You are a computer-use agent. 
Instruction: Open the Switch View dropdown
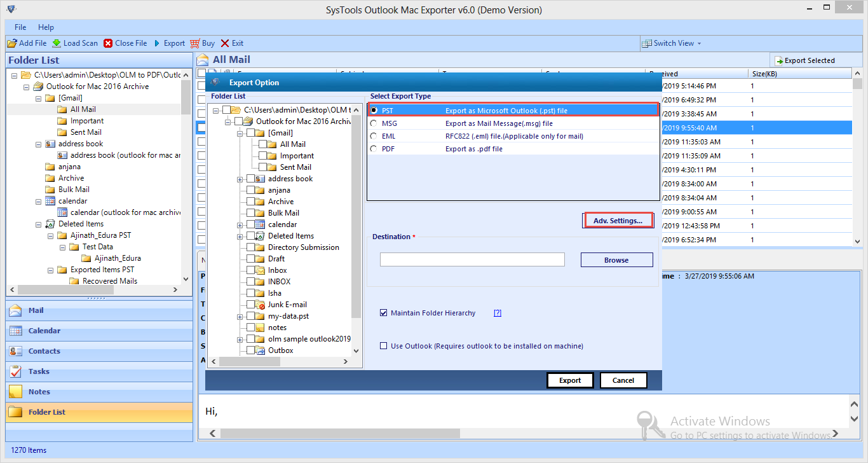coord(672,43)
